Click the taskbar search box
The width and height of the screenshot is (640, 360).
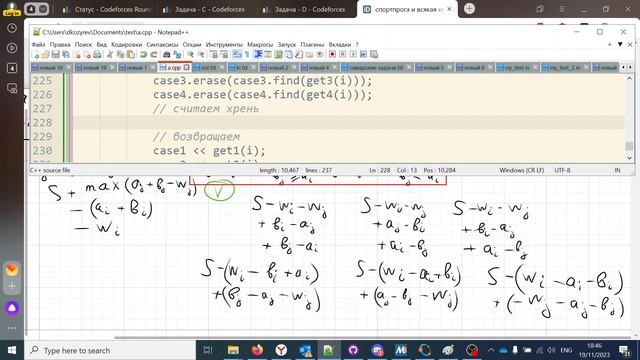point(110,350)
